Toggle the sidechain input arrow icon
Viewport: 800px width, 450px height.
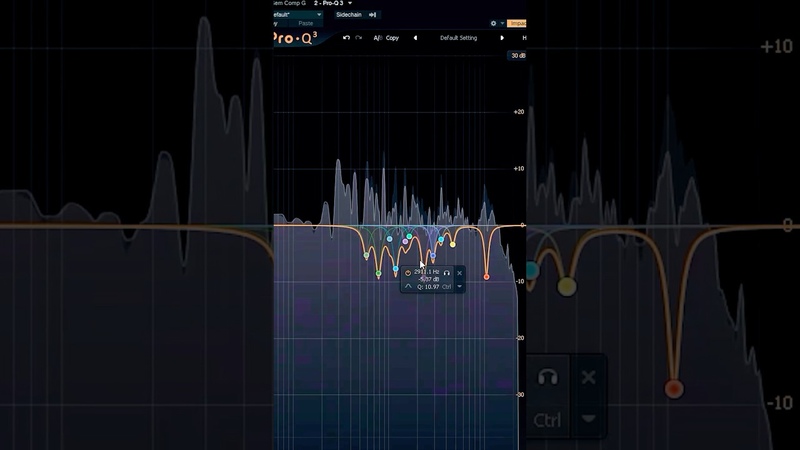[372, 15]
